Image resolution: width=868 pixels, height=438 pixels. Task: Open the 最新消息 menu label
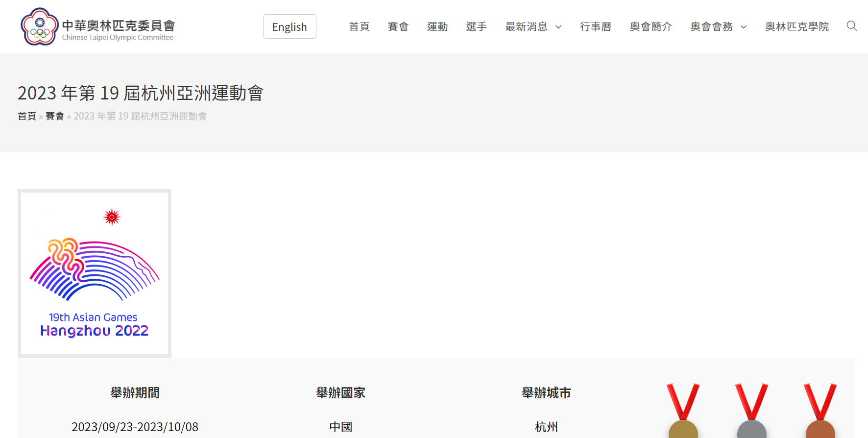(526, 26)
